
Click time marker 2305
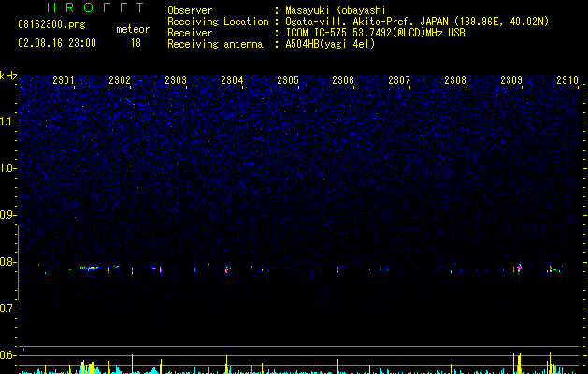[x=288, y=80]
